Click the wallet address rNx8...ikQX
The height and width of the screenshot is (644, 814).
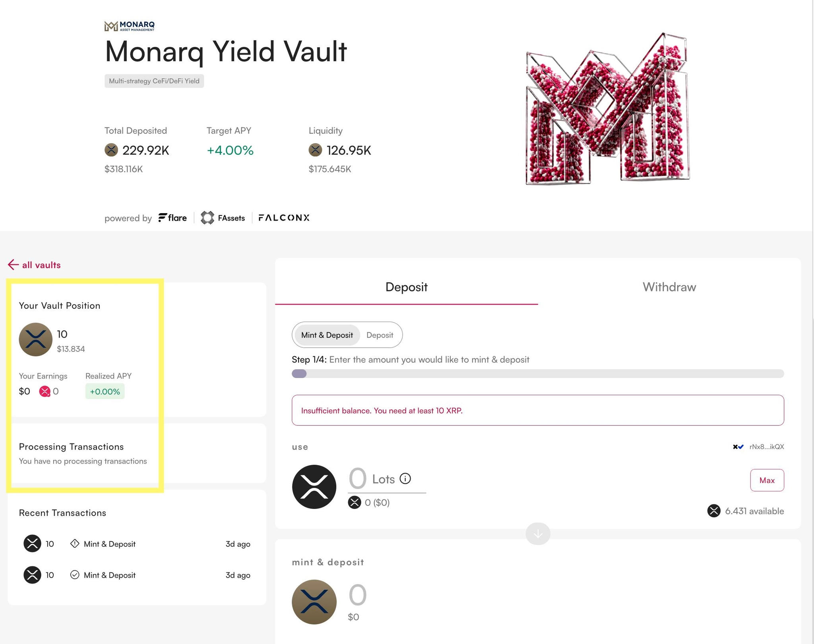(x=767, y=447)
